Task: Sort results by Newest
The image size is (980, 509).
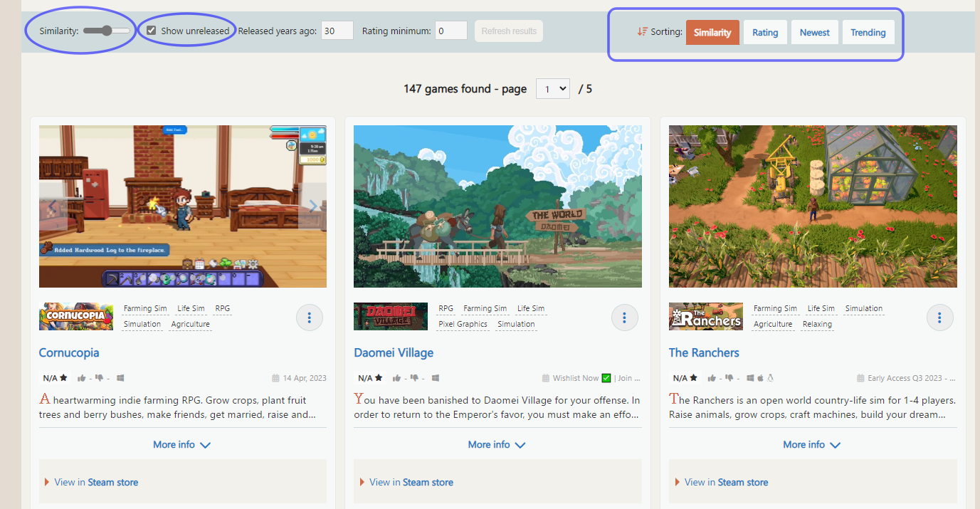Action: coord(814,32)
